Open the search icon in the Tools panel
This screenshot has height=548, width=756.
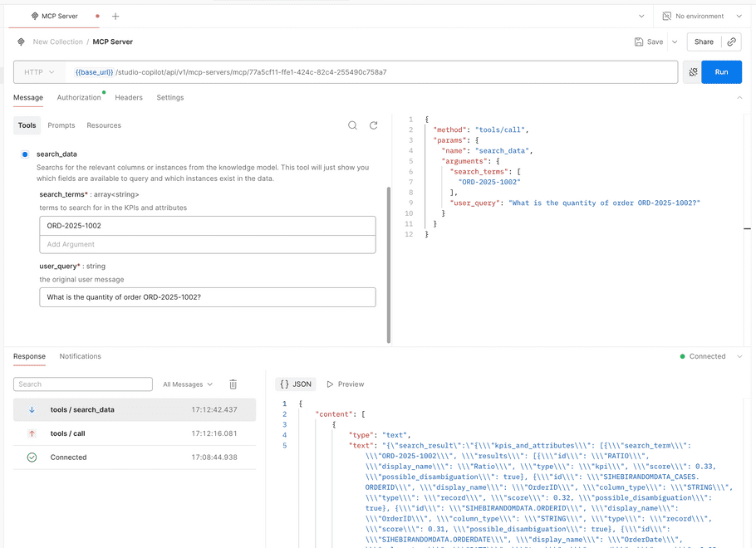(352, 125)
